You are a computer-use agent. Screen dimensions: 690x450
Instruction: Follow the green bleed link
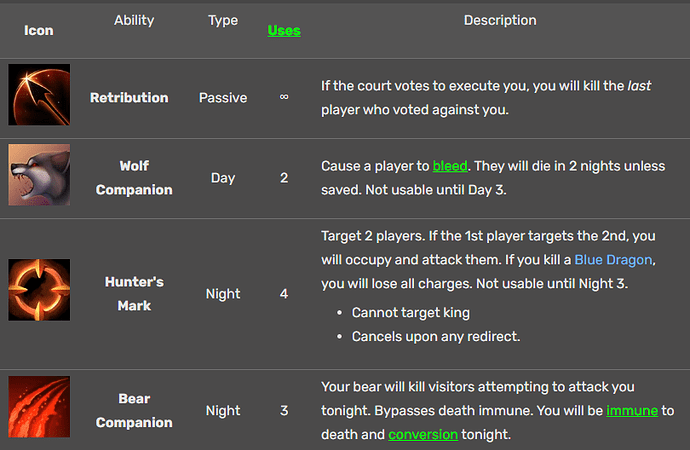[450, 166]
